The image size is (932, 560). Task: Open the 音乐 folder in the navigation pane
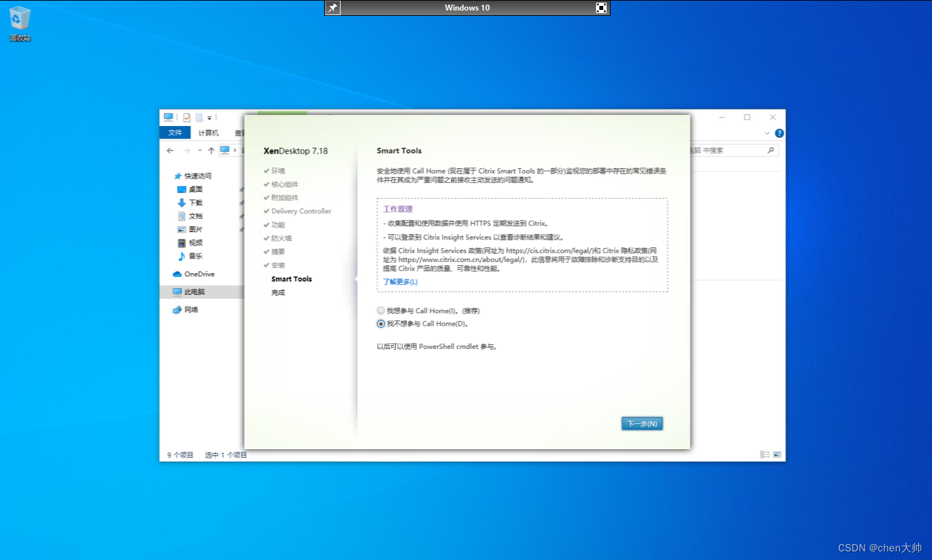click(195, 256)
